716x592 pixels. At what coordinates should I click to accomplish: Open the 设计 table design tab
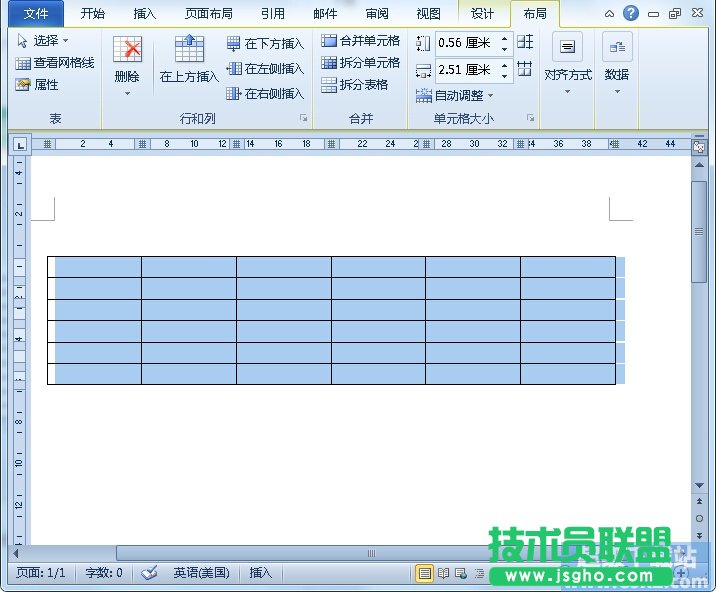[482, 14]
